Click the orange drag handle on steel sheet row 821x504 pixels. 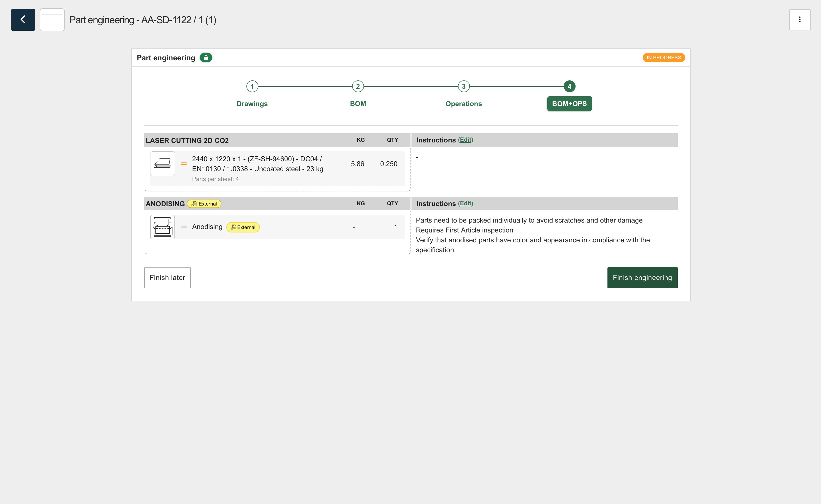pyautogui.click(x=184, y=164)
